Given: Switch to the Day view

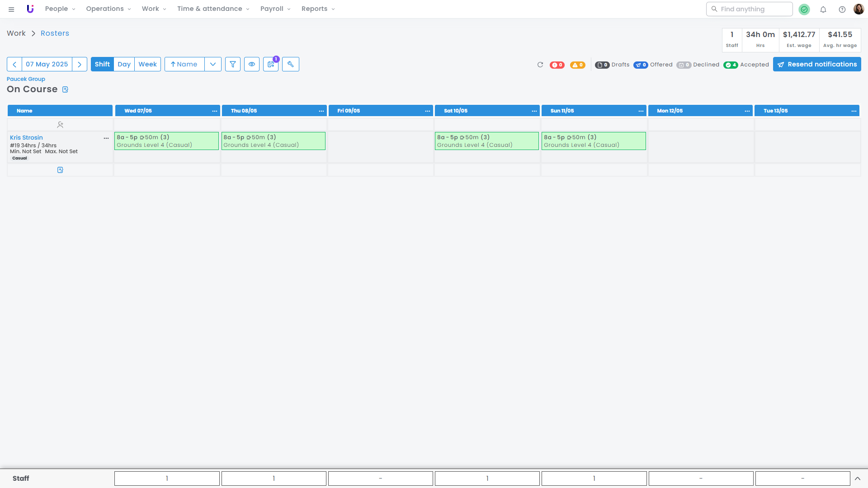Looking at the screenshot, I should (124, 64).
